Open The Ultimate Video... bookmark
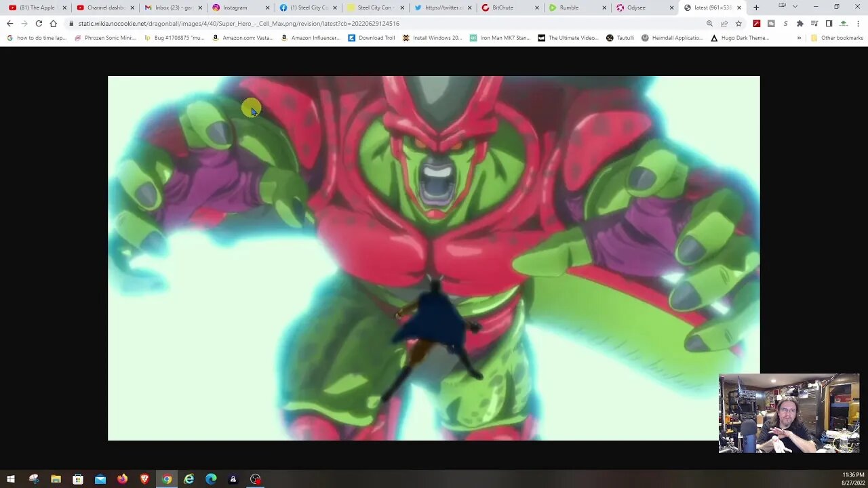The width and height of the screenshot is (868, 488). [568, 38]
